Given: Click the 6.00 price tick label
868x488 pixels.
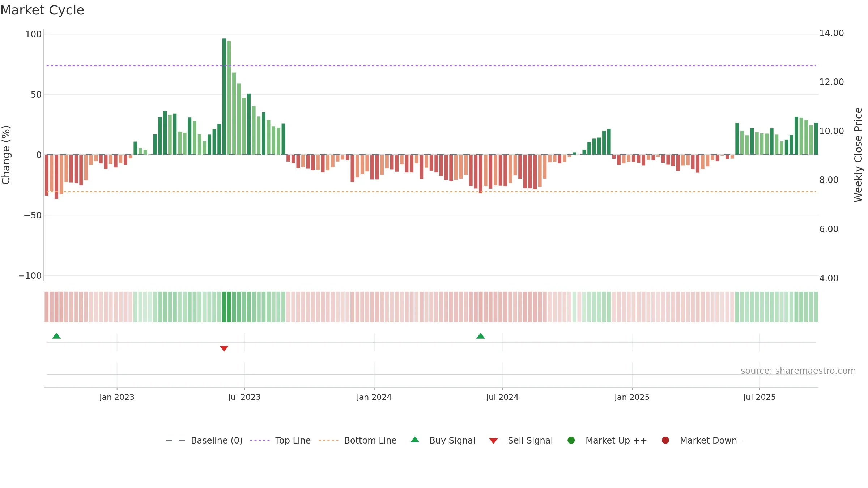Looking at the screenshot, I should (x=829, y=229).
